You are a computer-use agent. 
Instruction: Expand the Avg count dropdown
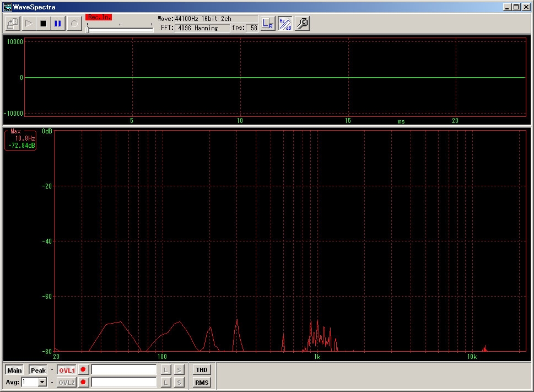[x=42, y=382]
